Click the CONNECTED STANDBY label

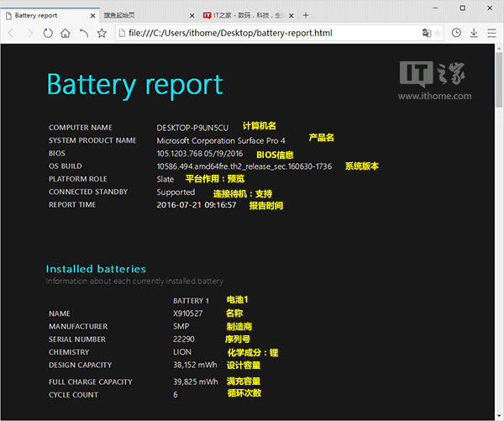pyautogui.click(x=88, y=192)
